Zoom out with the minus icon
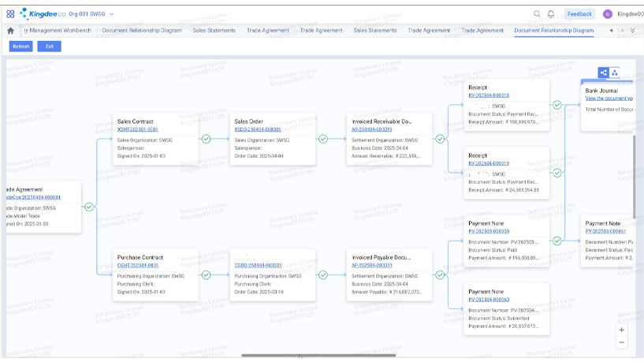This screenshot has width=644, height=362. 622,342
